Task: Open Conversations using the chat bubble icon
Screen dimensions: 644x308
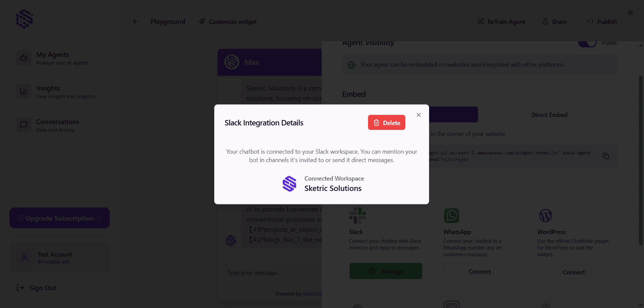Action: (x=24, y=125)
